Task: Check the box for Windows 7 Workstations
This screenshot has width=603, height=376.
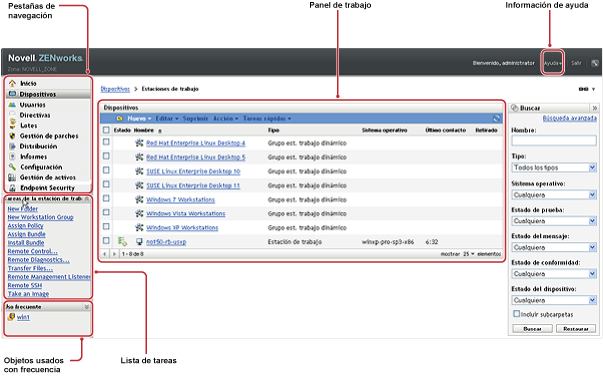Action: pyautogui.click(x=106, y=198)
